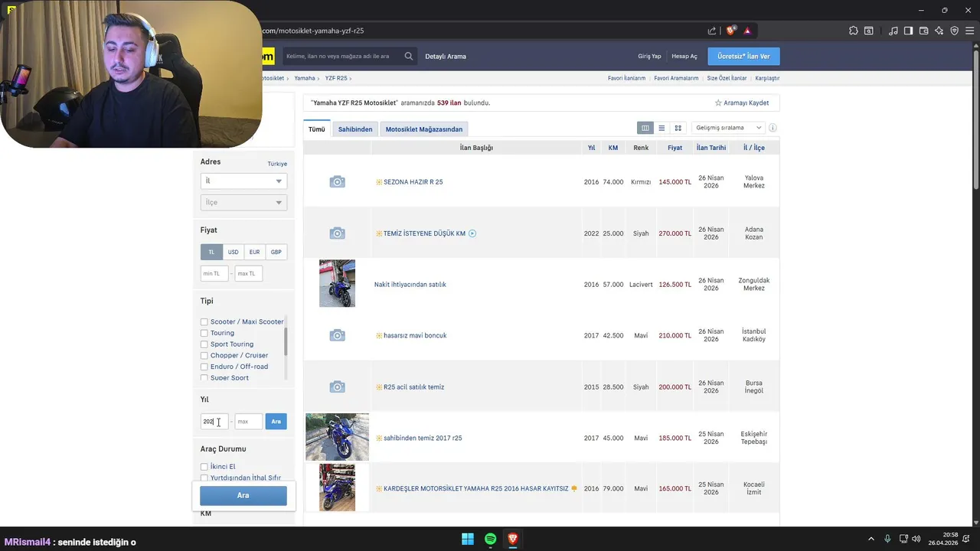This screenshot has height=551, width=980.
Task: Switch to classic table view icon
Action: click(x=645, y=128)
